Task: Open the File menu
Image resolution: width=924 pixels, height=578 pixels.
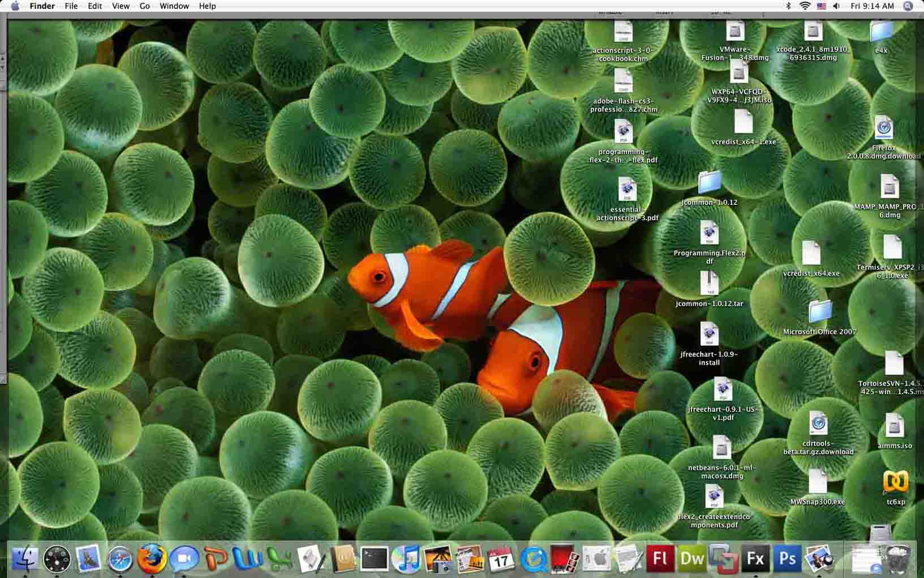Action: (x=71, y=6)
